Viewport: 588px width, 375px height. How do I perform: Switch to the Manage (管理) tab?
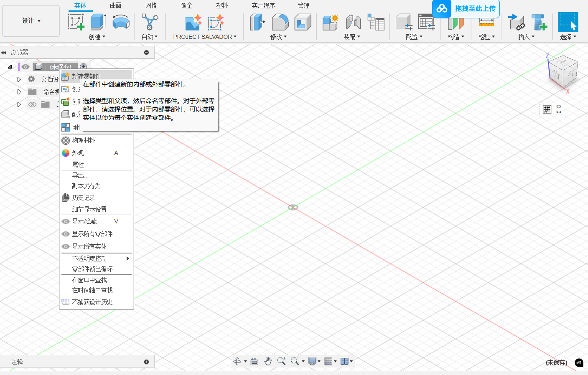(x=303, y=5)
